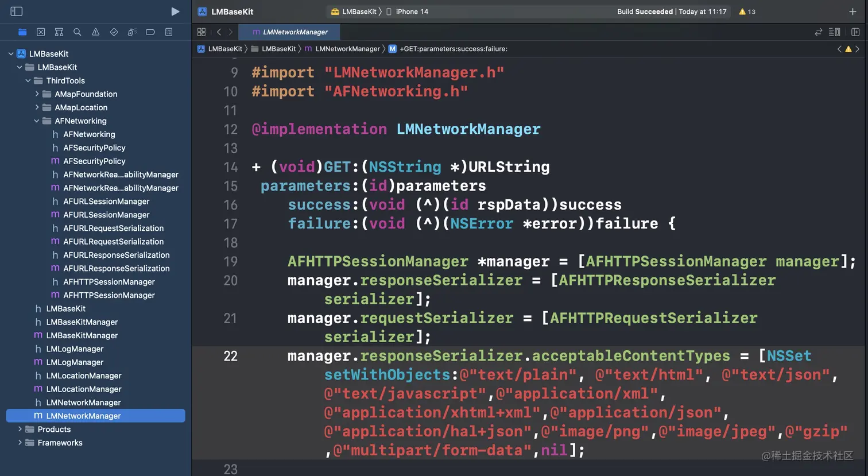The image size is (868, 476).
Task: Click the Build Succeeded status text
Action: (x=645, y=11)
